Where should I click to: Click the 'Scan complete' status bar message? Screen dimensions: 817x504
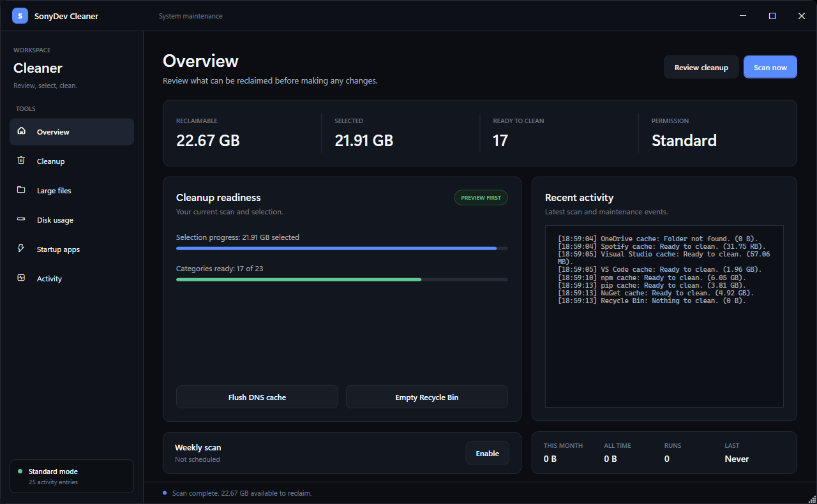[242, 493]
